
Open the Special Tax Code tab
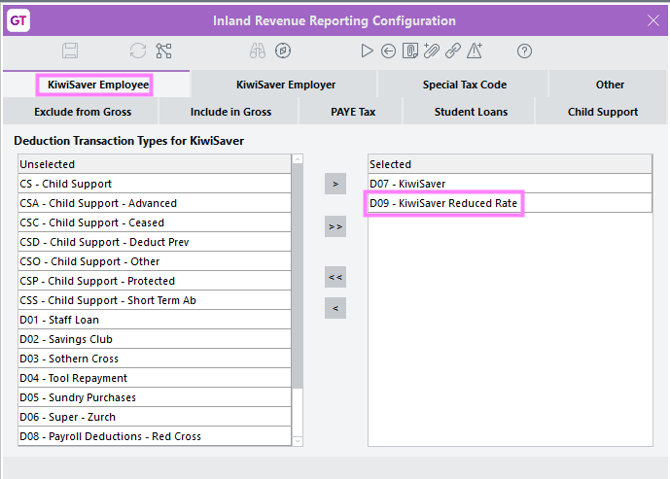pos(464,85)
